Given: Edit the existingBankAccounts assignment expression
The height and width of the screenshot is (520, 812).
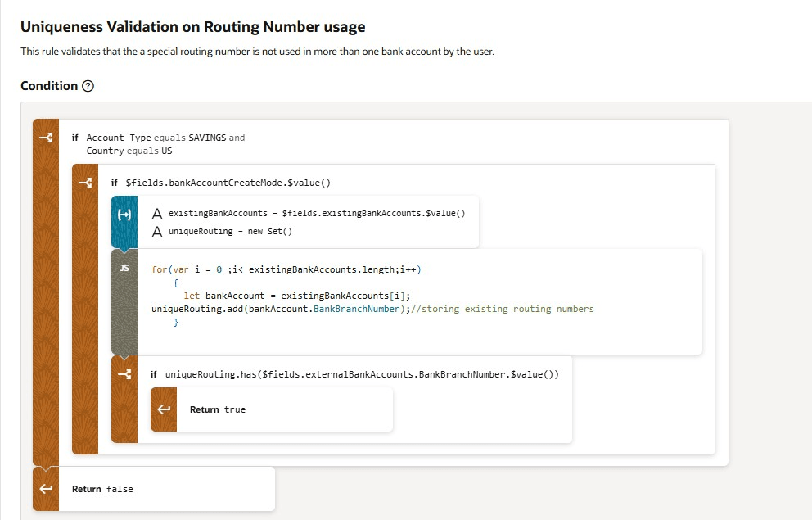Looking at the screenshot, I should click(x=317, y=214).
